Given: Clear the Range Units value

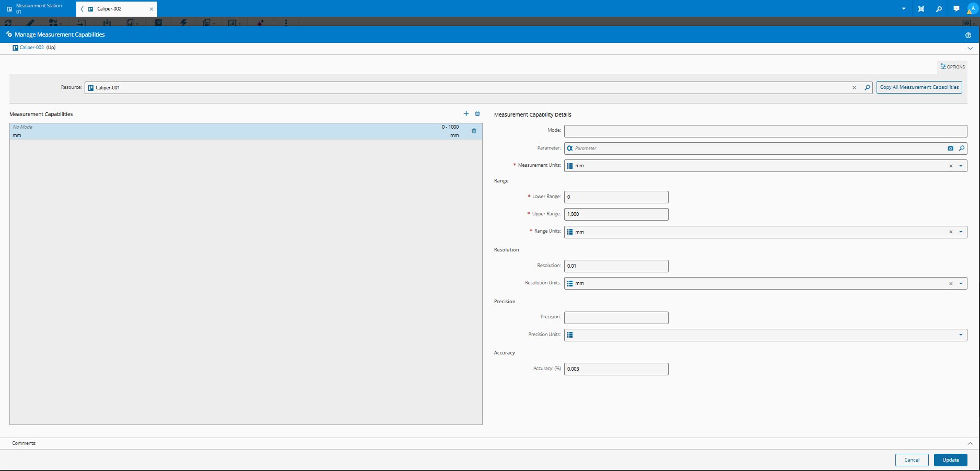Looking at the screenshot, I should pyautogui.click(x=951, y=232).
